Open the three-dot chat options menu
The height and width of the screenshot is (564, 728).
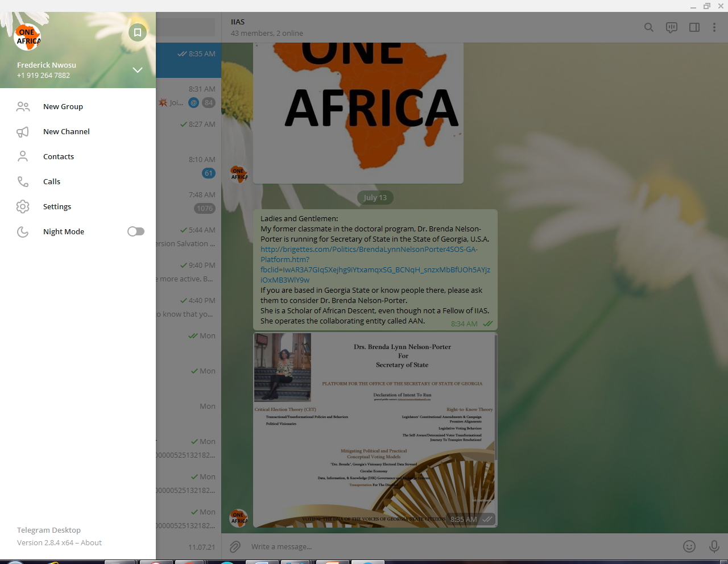coord(714,27)
